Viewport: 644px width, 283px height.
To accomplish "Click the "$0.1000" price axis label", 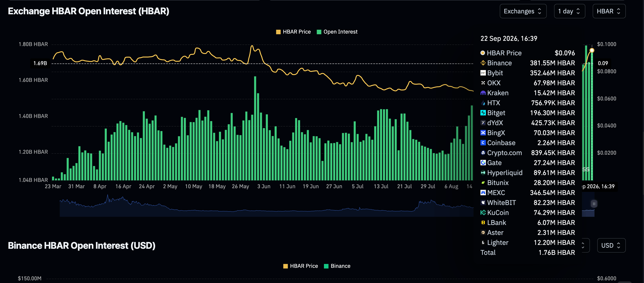I will point(607,44).
